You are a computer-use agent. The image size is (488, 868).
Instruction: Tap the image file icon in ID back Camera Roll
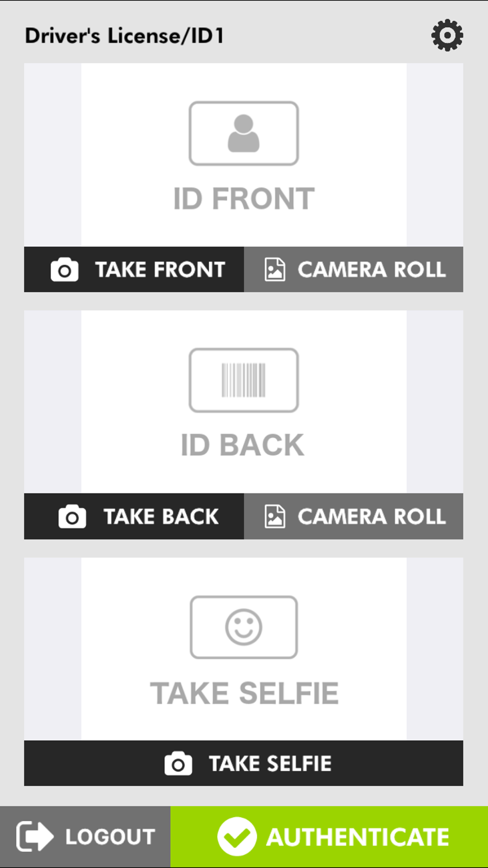[275, 517]
